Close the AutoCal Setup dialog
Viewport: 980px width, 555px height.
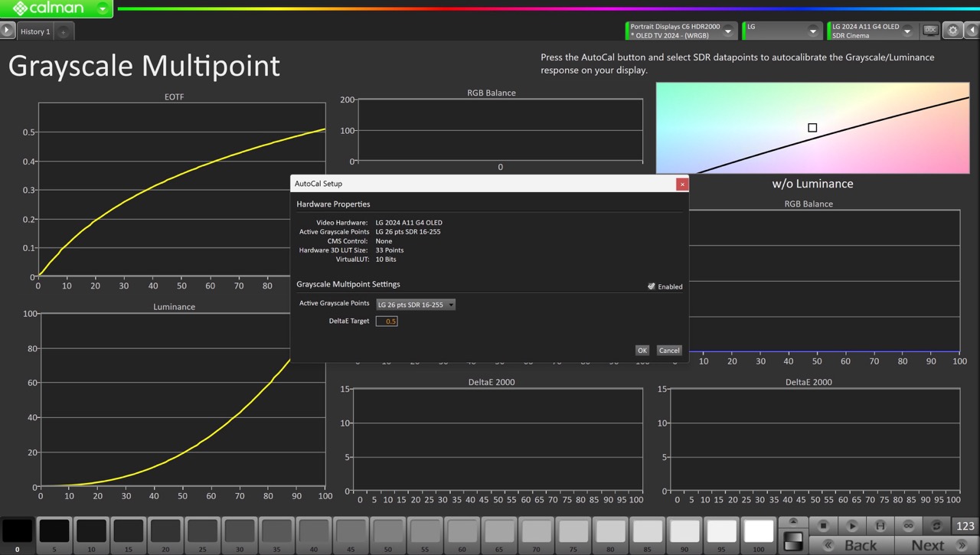681,184
